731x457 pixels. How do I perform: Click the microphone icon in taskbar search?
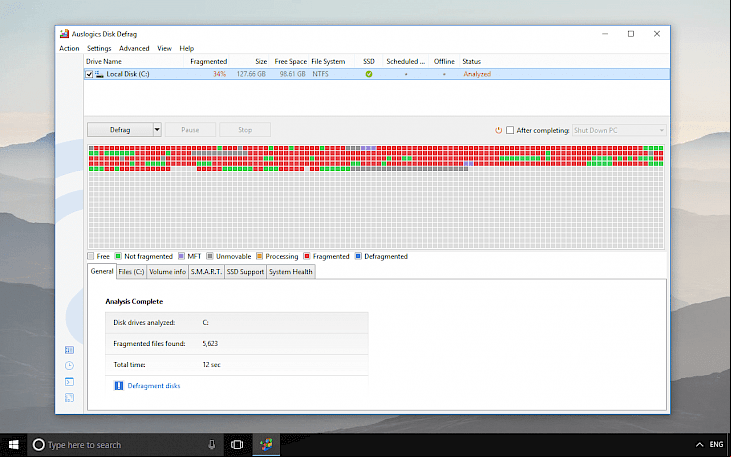[x=212, y=444]
